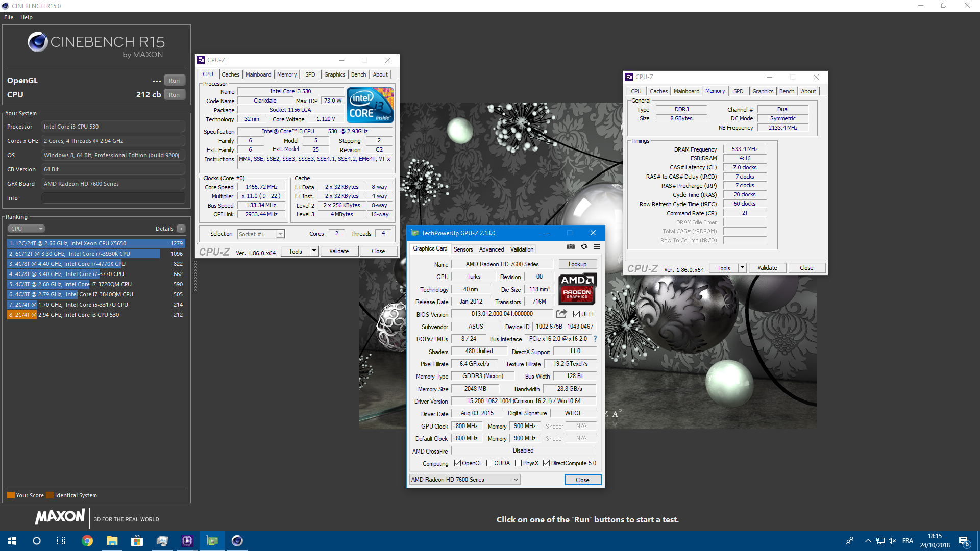Toggle the OpenCL checkbox

[x=457, y=463]
